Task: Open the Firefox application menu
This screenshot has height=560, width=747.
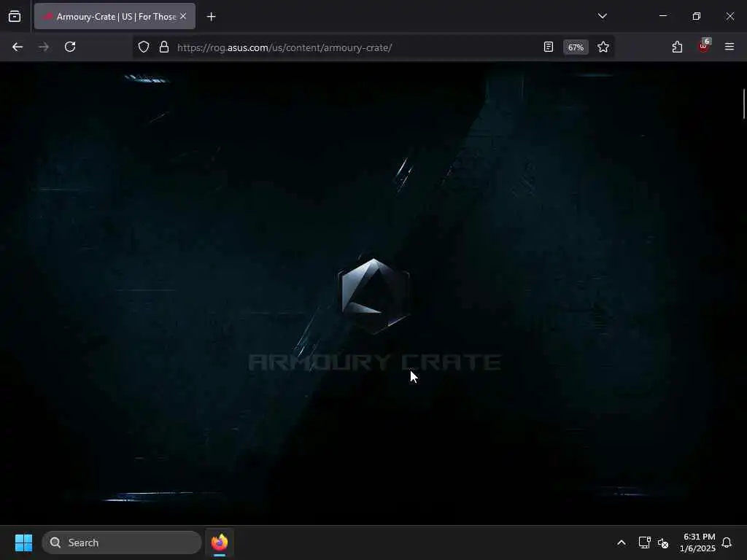Action: 729,47
